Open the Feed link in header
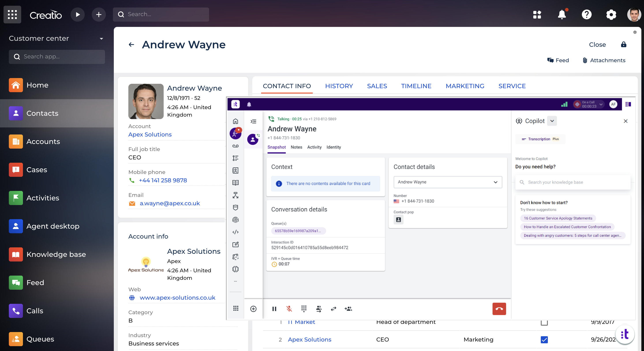Image resolution: width=644 pixels, height=351 pixels. coord(558,60)
